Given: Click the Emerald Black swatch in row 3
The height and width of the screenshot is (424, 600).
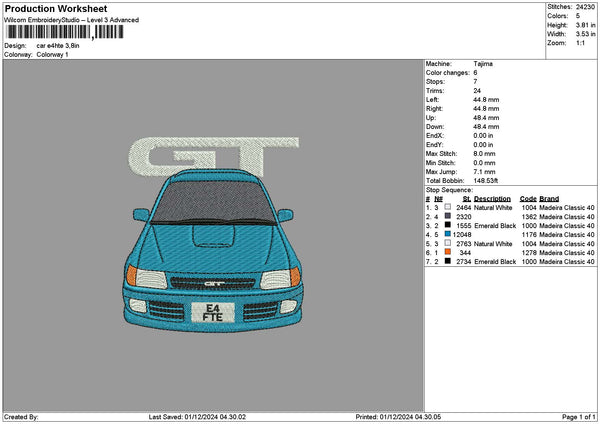Looking at the screenshot, I should coord(447,225).
